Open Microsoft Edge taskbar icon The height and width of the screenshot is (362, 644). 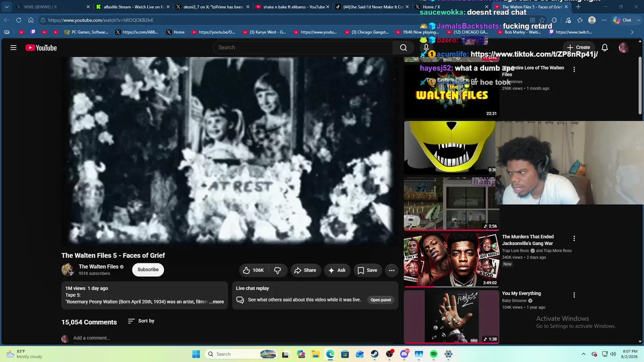point(330,354)
